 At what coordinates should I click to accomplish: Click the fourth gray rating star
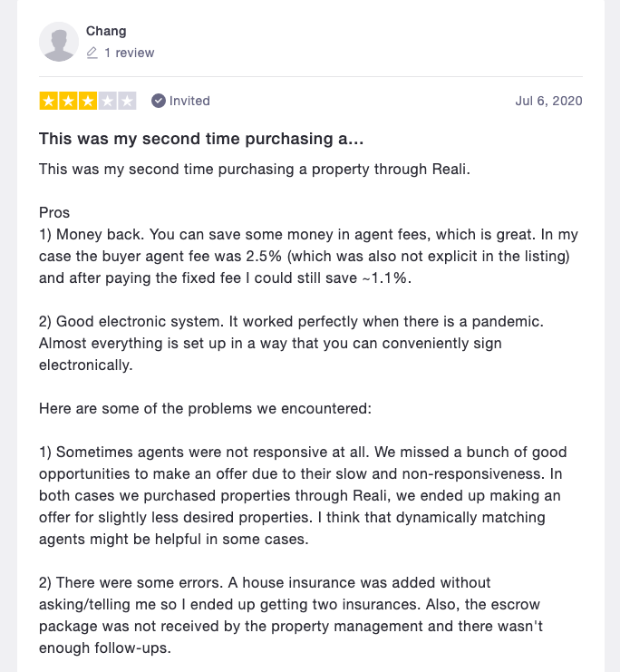click(108, 101)
